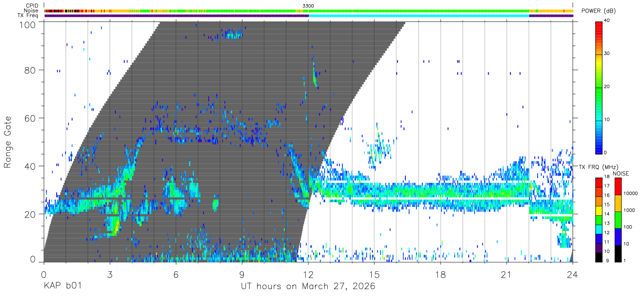This screenshot has height=297, width=644.
Task: Click the Noise label above the plot
Action: coord(30,10)
